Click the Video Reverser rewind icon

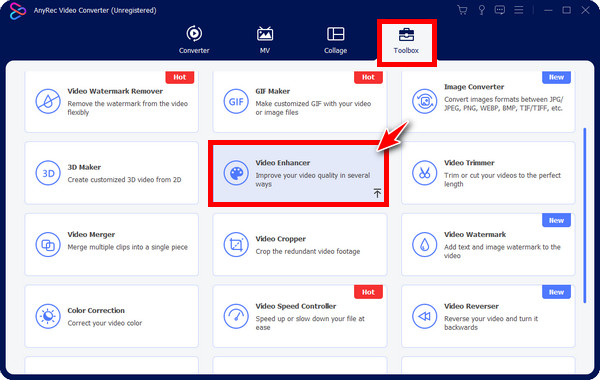(424, 316)
